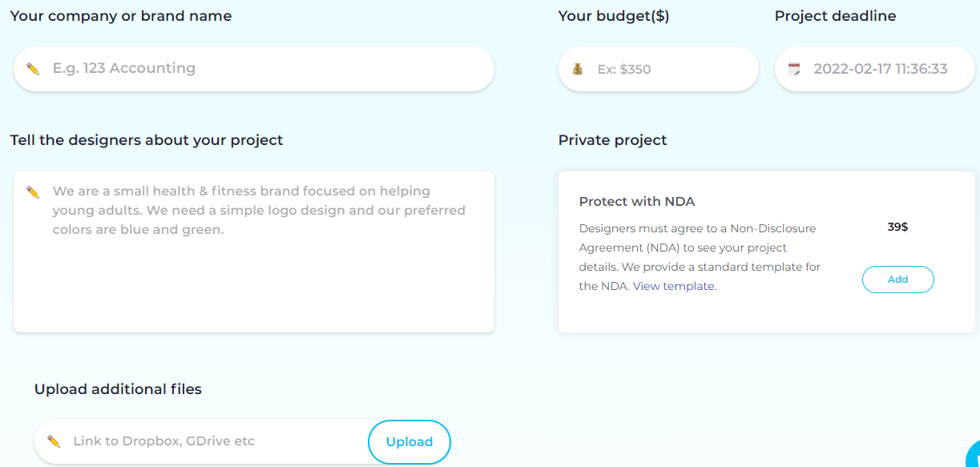Click the Project deadline label

pyautogui.click(x=836, y=16)
